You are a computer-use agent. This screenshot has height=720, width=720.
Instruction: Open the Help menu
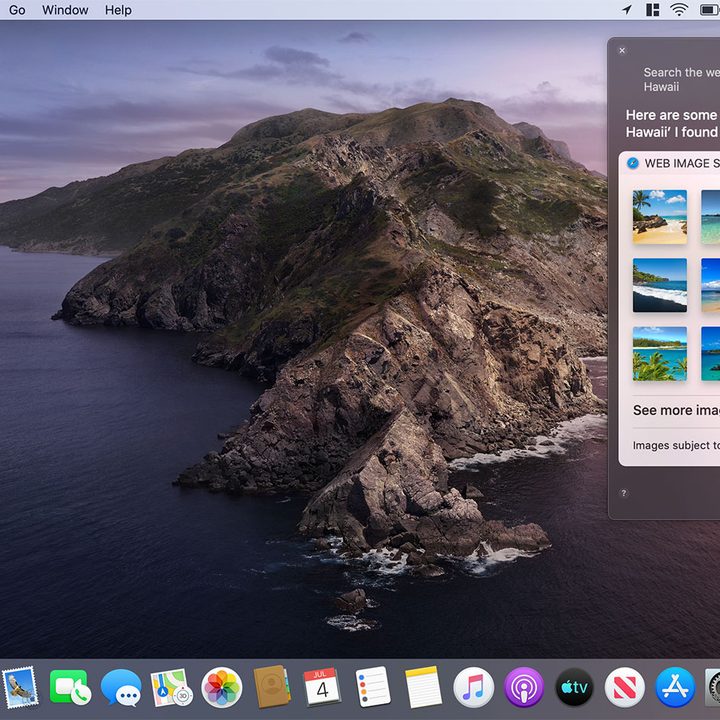click(118, 10)
